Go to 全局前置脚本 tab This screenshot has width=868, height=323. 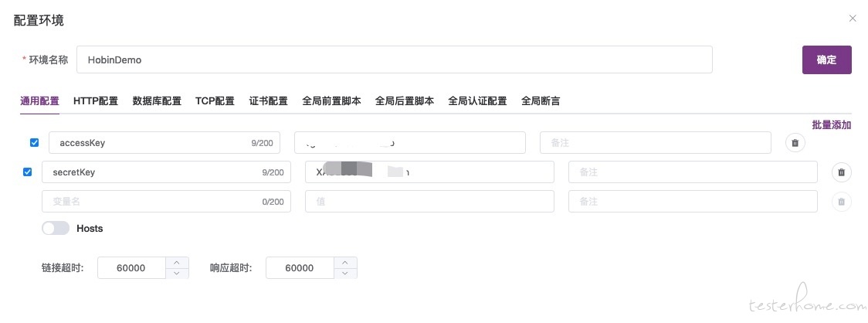(331, 101)
